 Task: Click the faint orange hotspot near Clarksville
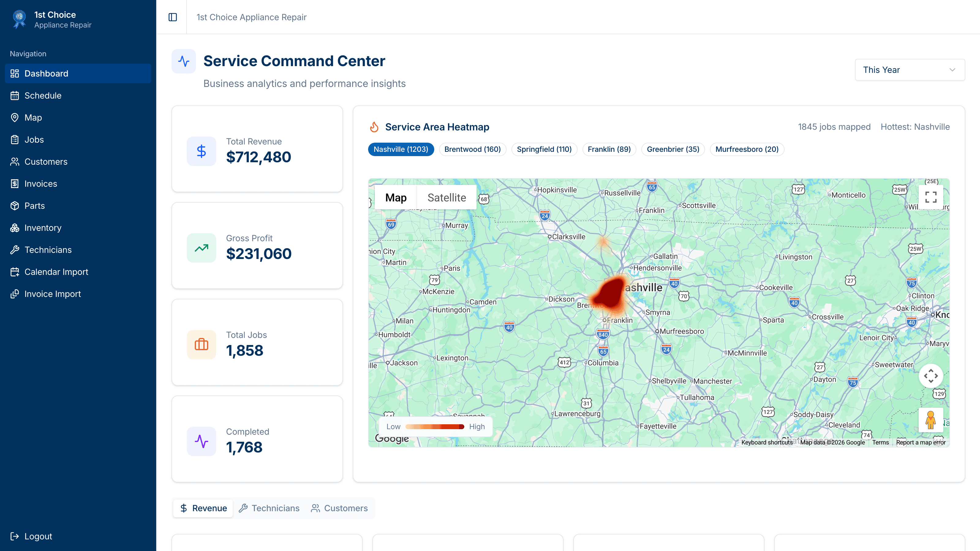(603, 242)
